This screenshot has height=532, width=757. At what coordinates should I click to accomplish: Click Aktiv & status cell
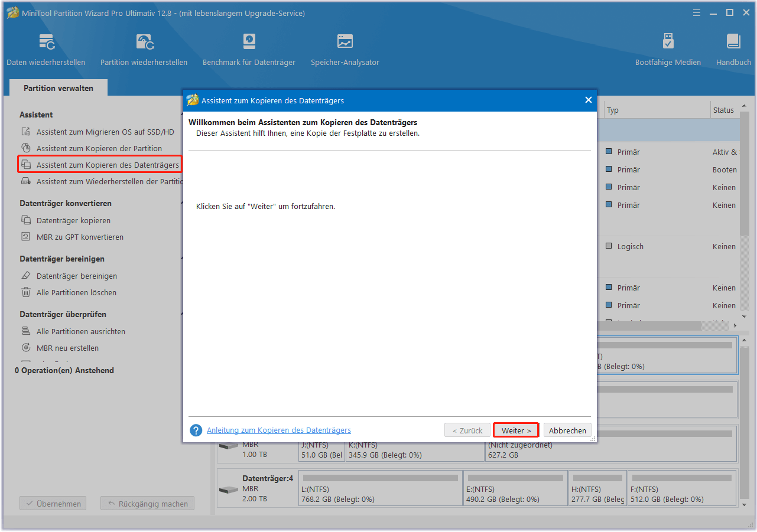point(724,152)
